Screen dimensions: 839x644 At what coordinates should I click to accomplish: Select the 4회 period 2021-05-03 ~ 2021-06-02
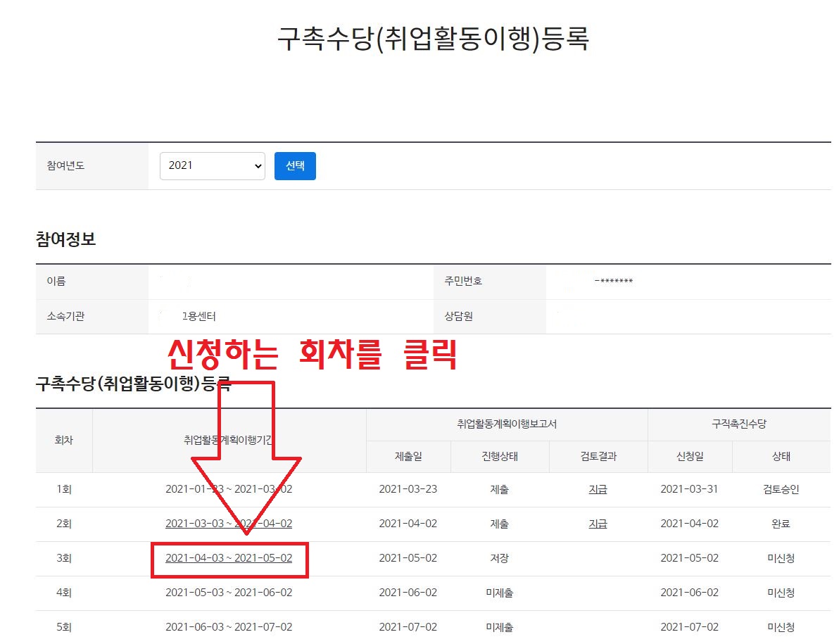(x=229, y=593)
